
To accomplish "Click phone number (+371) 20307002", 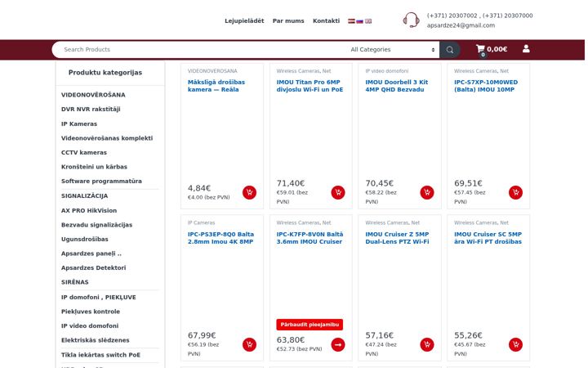I will click(452, 16).
